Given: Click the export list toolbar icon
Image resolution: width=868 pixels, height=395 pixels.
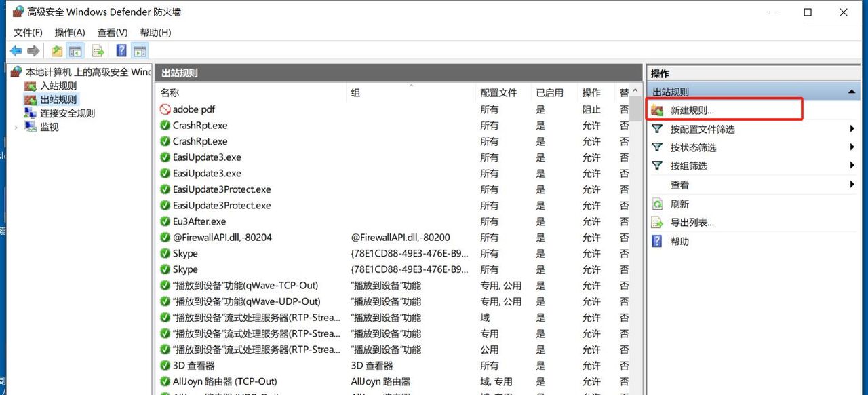Looking at the screenshot, I should tap(98, 51).
